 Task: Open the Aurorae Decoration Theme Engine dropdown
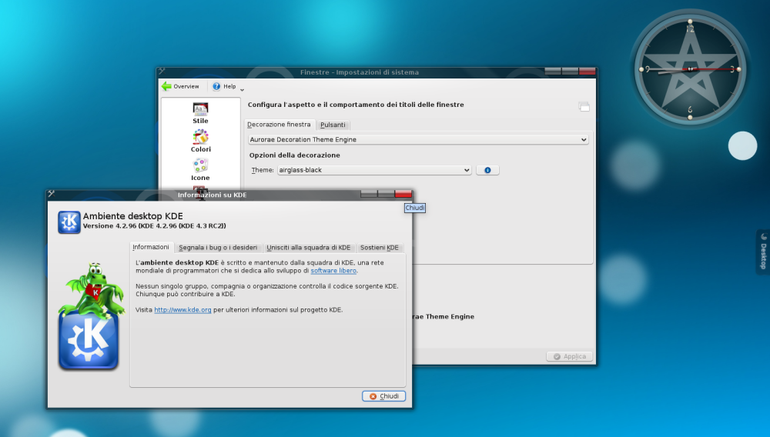pyautogui.click(x=418, y=139)
